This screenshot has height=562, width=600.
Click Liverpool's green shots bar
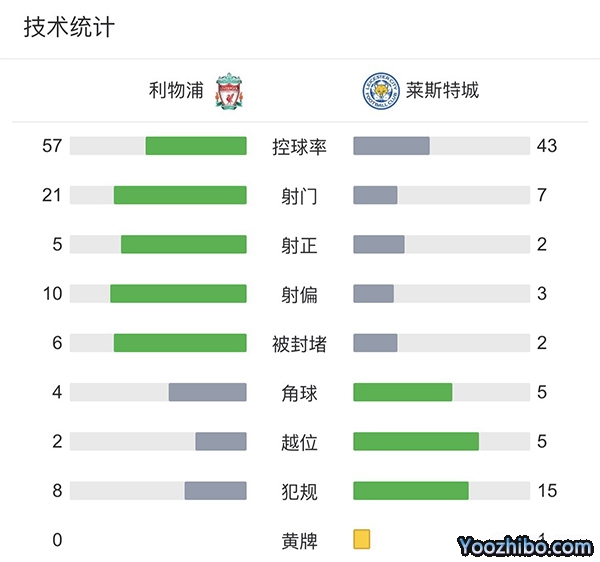(x=180, y=195)
